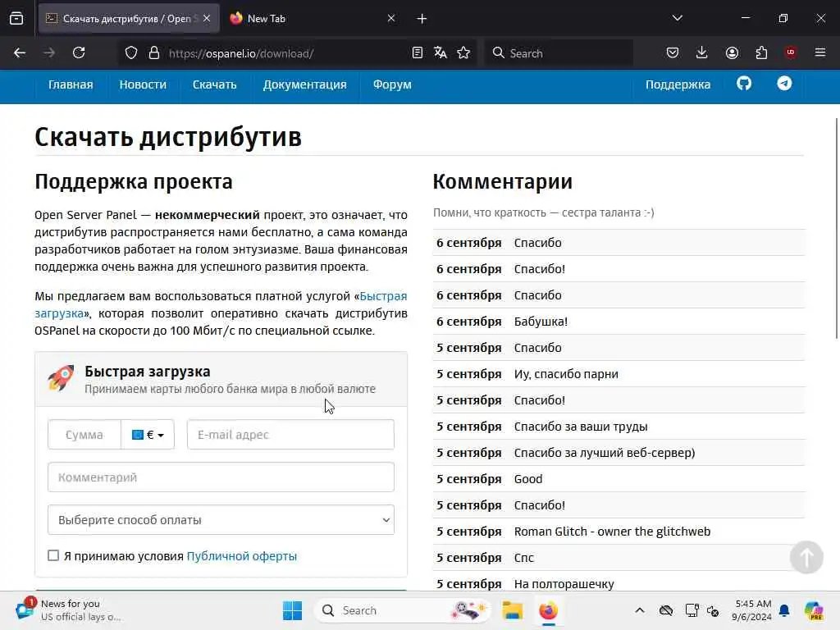Open the Новости menu item
The height and width of the screenshot is (630, 840).
point(143,84)
